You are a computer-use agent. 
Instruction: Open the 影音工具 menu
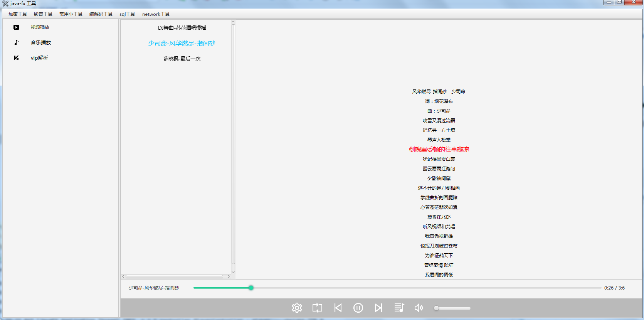click(x=43, y=14)
